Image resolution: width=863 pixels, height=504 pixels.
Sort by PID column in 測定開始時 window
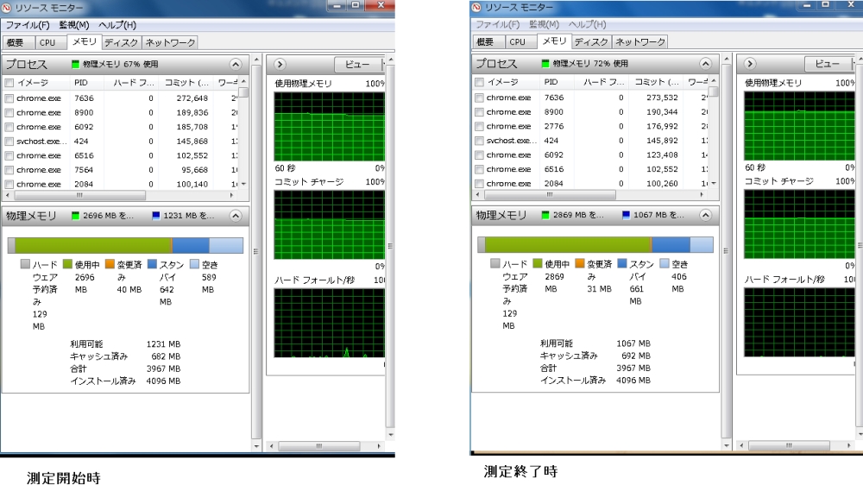[x=88, y=83]
